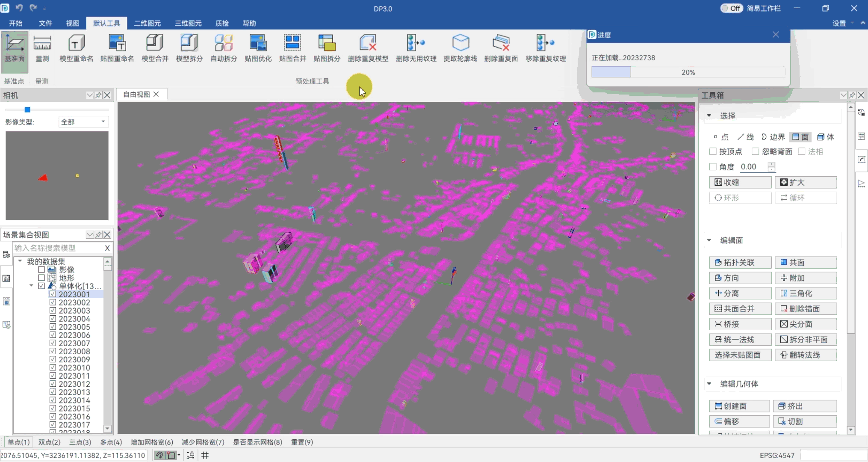Launch the 模型合并 tool
The height and width of the screenshot is (462, 868).
pos(155,49)
